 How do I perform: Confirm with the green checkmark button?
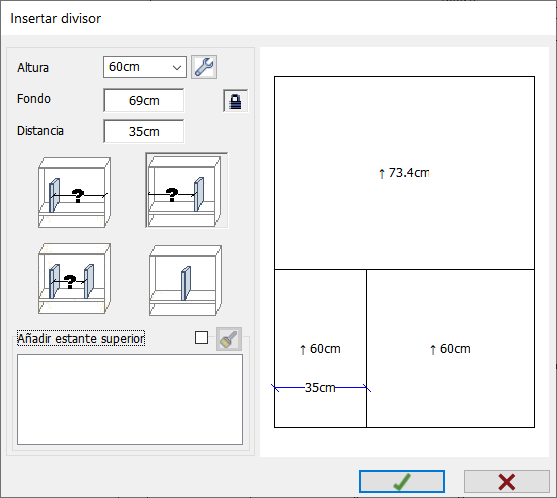402,482
